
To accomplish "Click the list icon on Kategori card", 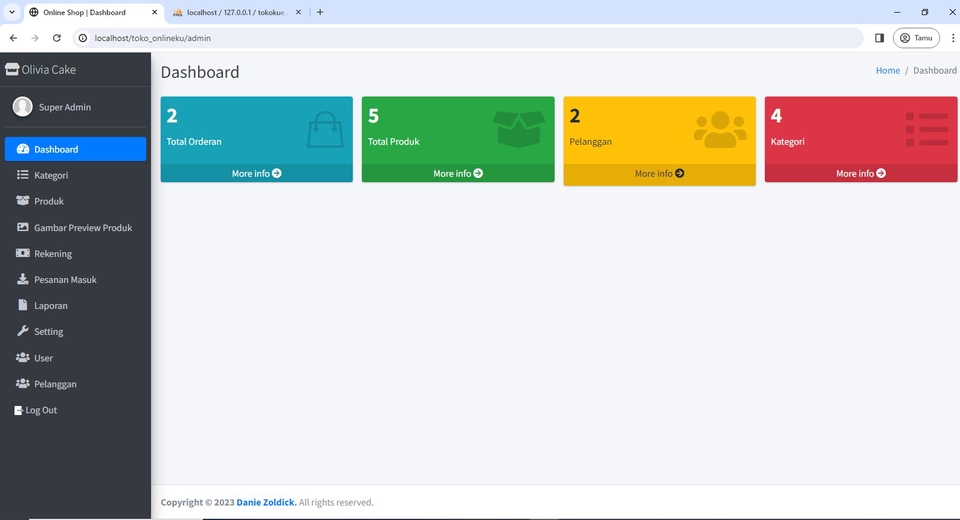I will [927, 129].
